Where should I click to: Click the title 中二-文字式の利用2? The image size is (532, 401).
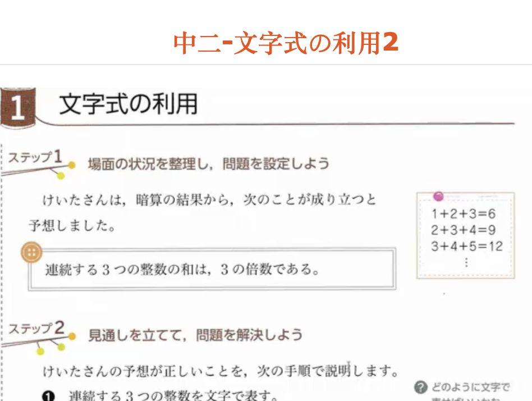click(x=286, y=43)
